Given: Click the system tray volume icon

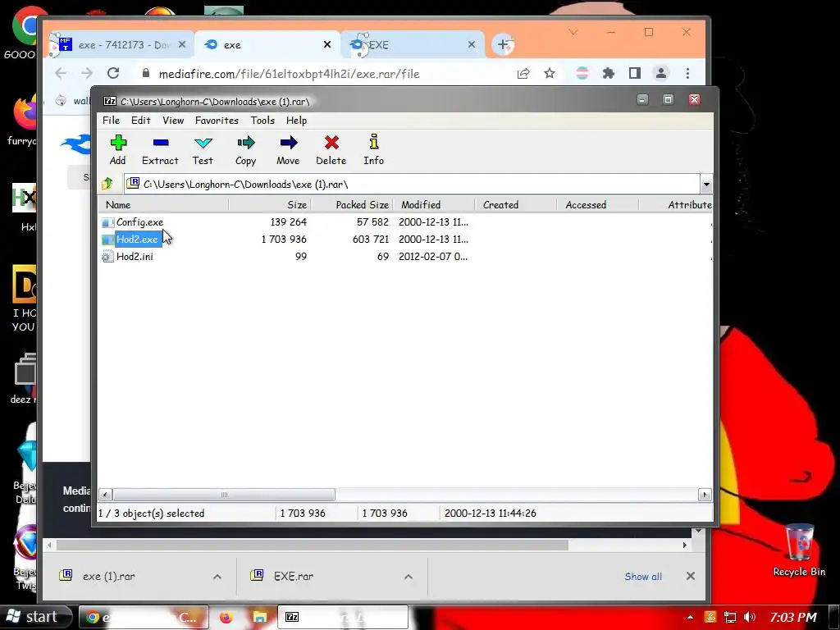Looking at the screenshot, I should [750, 617].
